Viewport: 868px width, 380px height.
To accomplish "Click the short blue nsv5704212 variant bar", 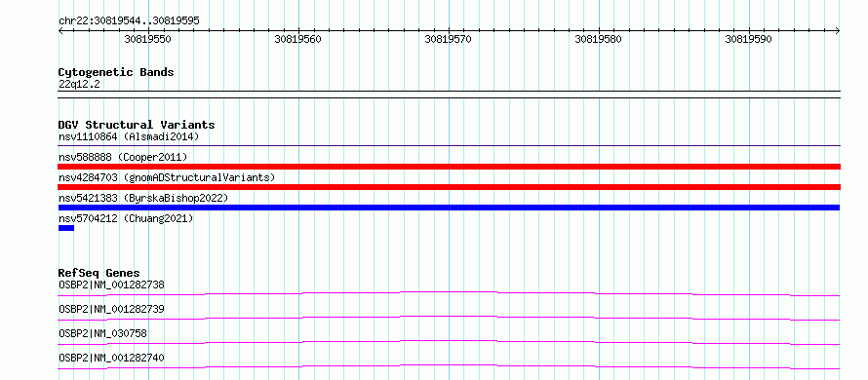I will coord(66,228).
